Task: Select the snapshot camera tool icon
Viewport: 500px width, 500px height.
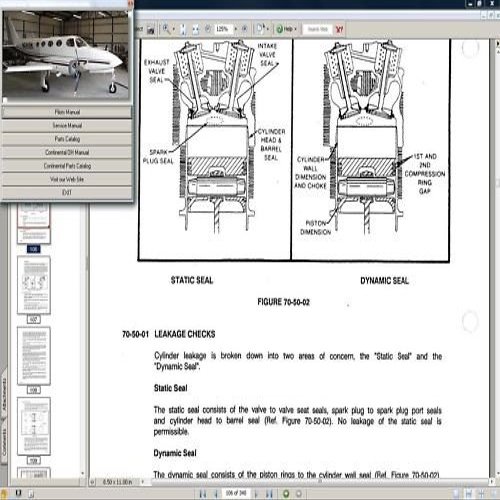Action: click(151, 30)
